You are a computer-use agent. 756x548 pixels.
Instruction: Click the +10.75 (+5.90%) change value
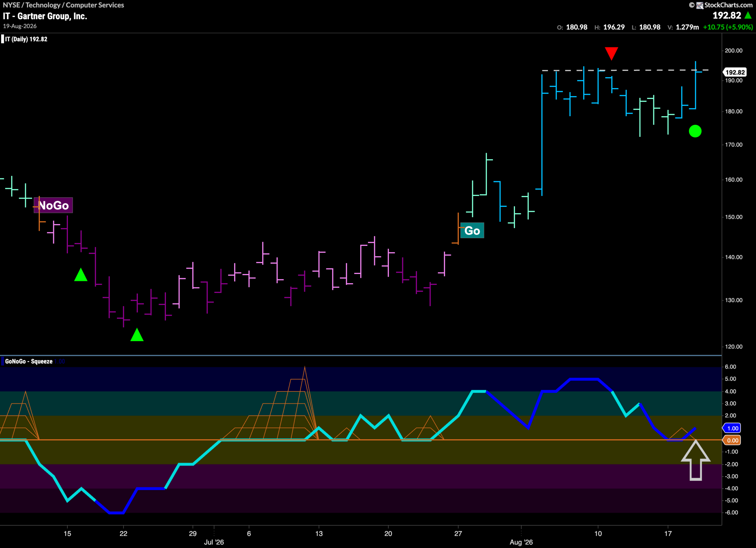728,27
